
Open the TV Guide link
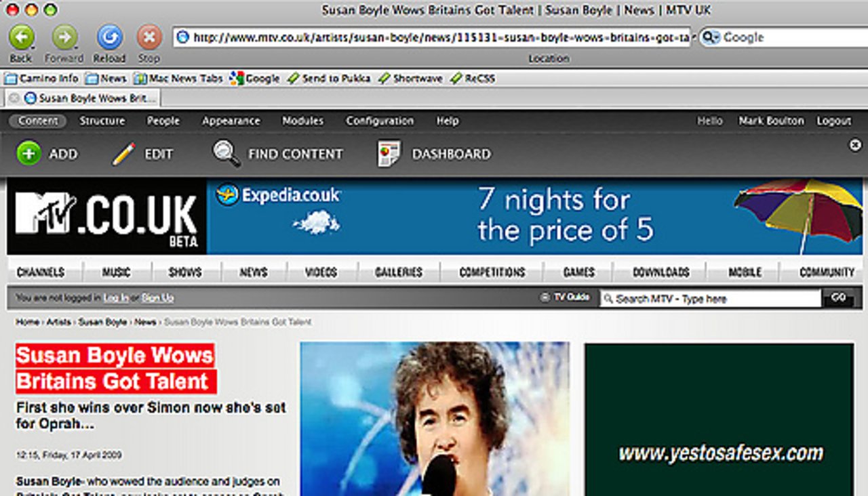click(x=565, y=297)
